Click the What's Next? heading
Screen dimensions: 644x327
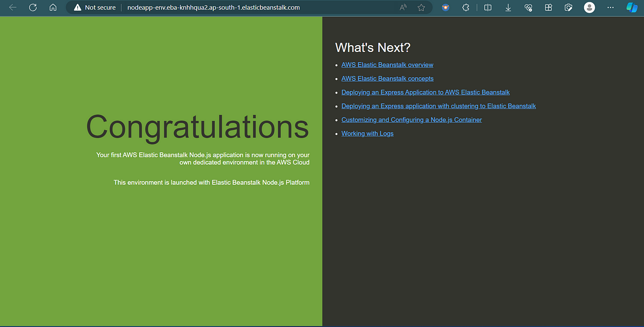click(372, 48)
